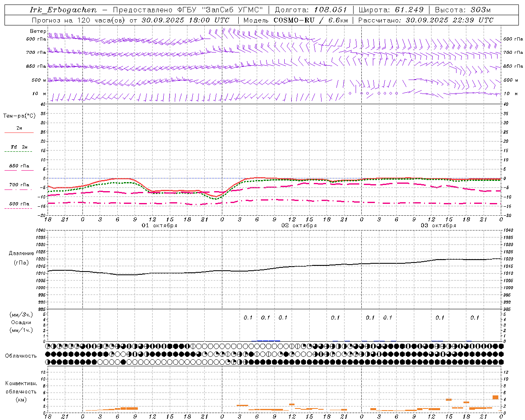Click the (мм/3ч.) precipitation unit label
Viewport: 525px width, 420px height.
tap(21, 315)
